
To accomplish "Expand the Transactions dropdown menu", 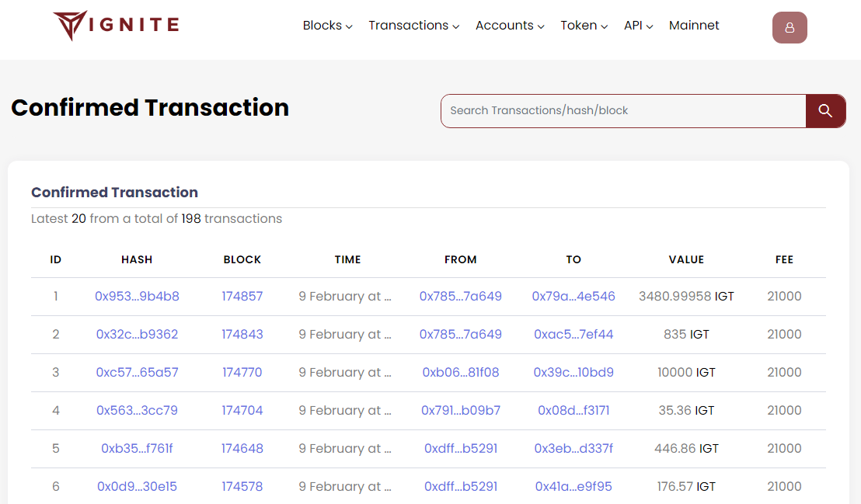I will [413, 26].
